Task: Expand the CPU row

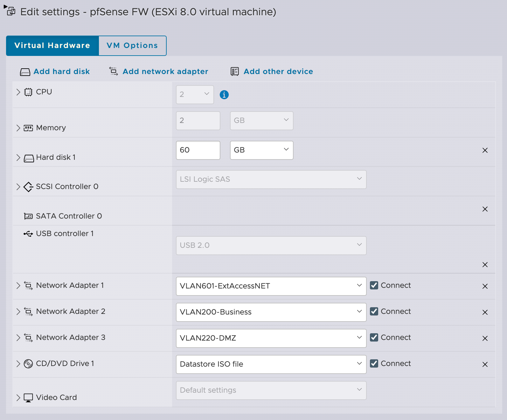Action: [18, 92]
